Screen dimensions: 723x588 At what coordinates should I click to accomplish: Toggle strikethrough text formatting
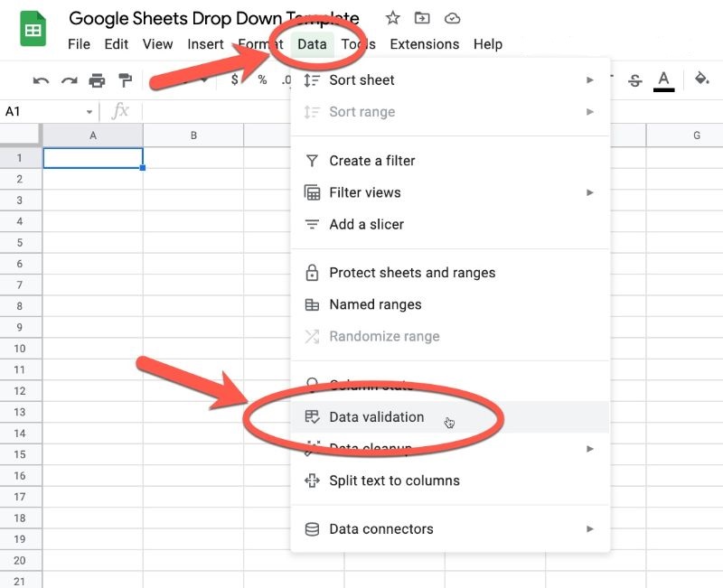pos(635,80)
